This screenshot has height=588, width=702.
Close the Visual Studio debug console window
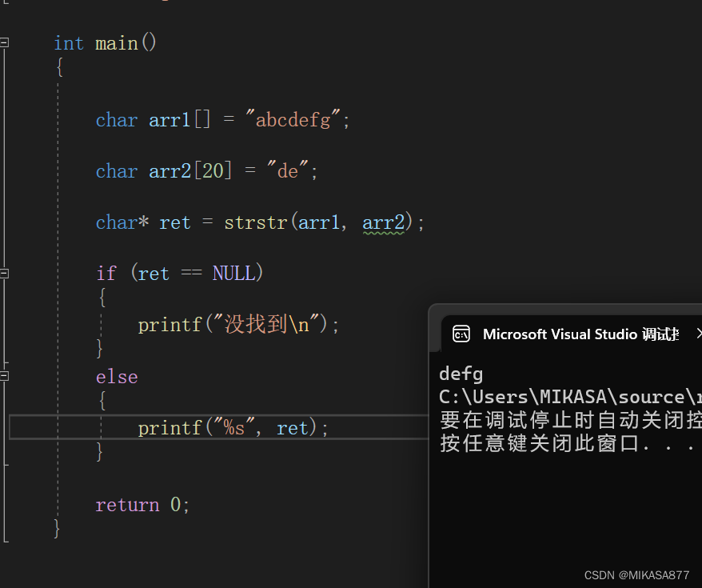(698, 334)
